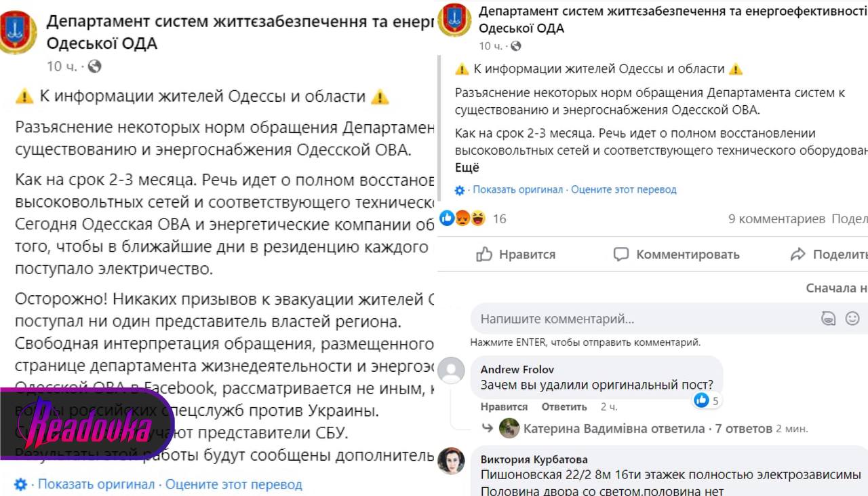Open the 9 комментариев counter
The height and width of the screenshot is (496, 868).
pyautogui.click(x=776, y=218)
